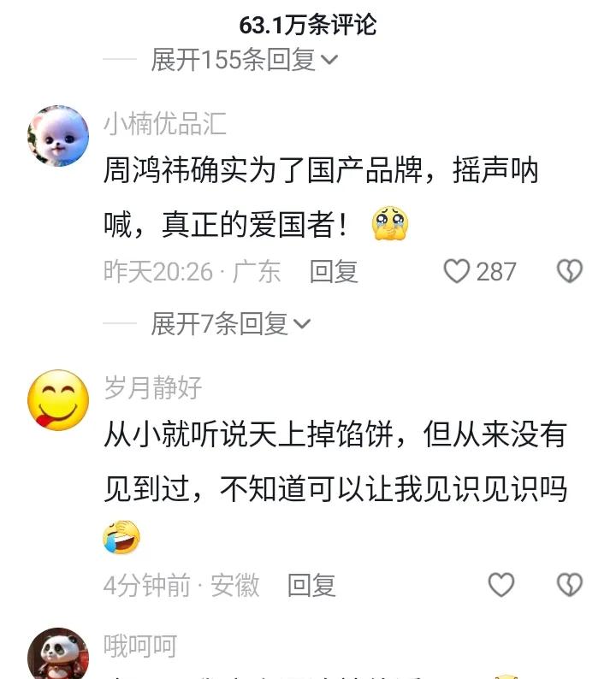Tap comment text about 周鸿祎 国产品牌

point(321,197)
